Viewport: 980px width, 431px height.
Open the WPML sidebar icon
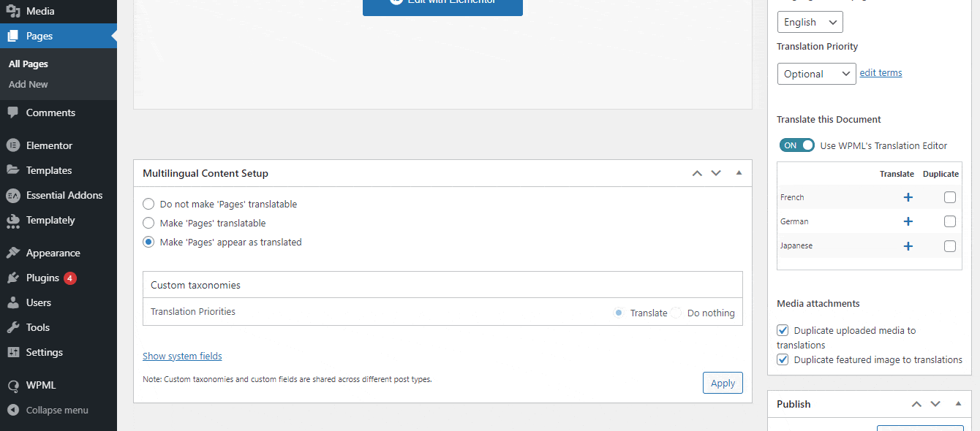pyautogui.click(x=15, y=385)
